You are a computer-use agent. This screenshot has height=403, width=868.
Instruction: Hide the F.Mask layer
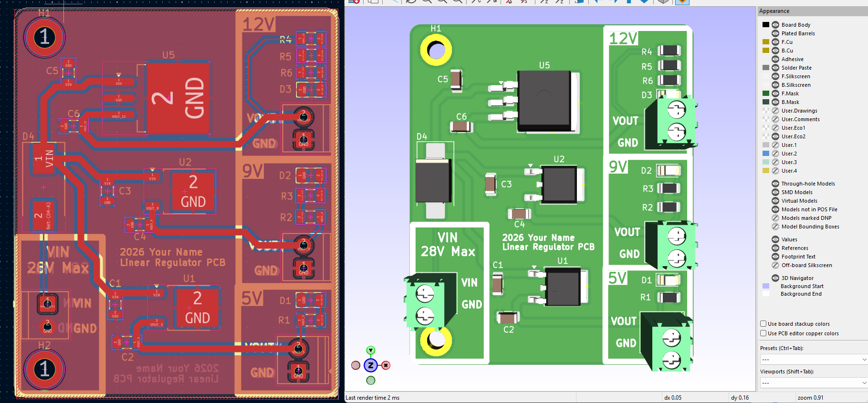point(775,93)
